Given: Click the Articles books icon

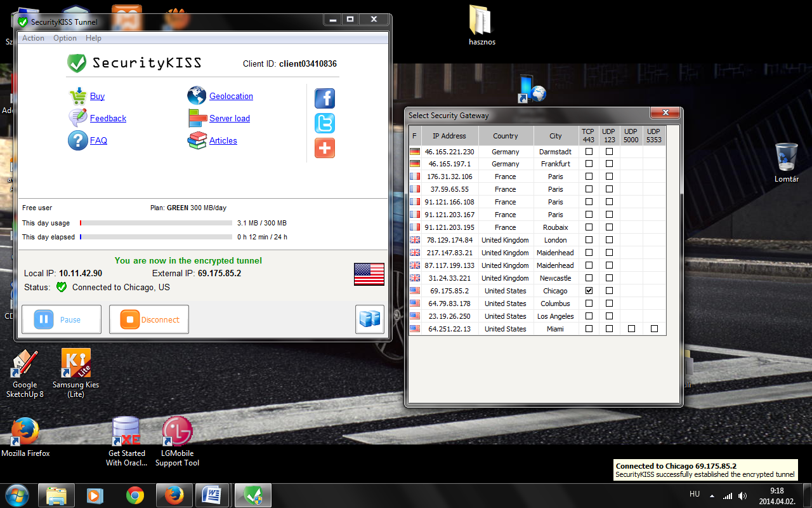Looking at the screenshot, I should coord(197,140).
